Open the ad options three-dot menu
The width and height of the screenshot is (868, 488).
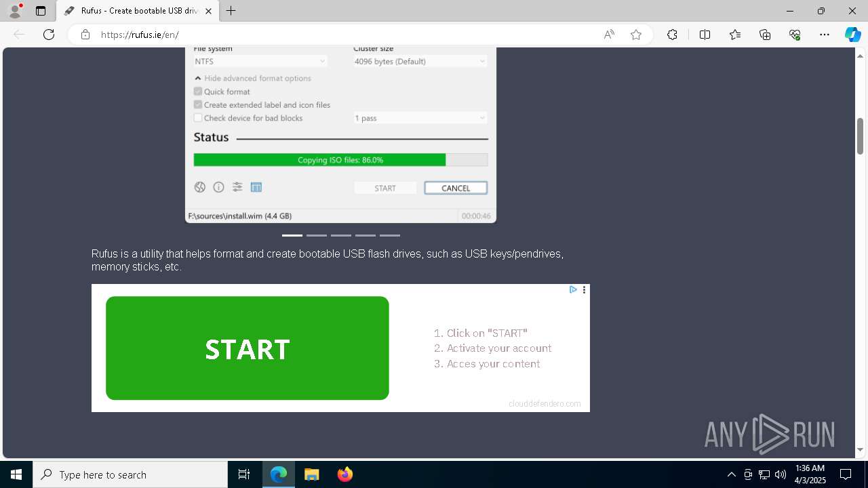click(584, 289)
